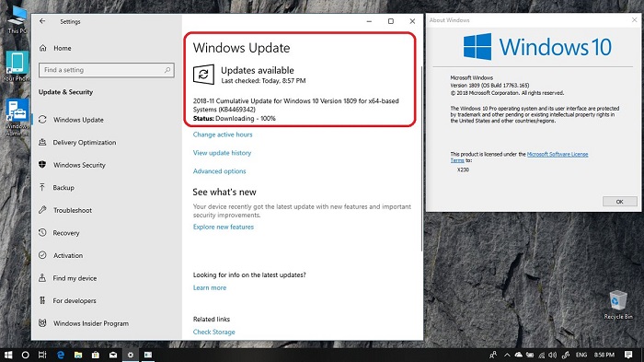Click the Windows Insider Program cat icon

[x=42, y=323]
